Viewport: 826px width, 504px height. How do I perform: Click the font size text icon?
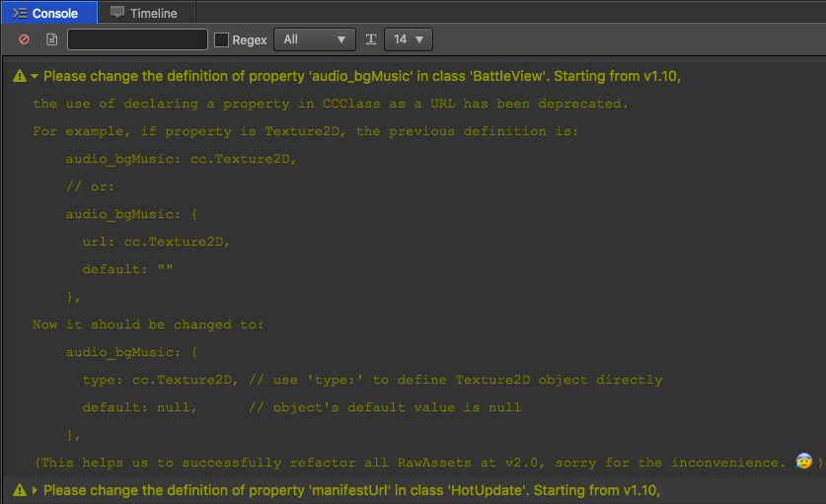(x=371, y=39)
